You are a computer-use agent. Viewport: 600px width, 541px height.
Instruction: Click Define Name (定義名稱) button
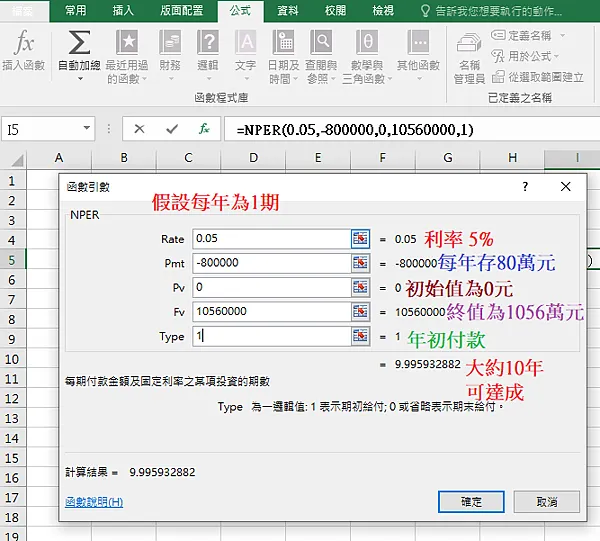[x=522, y=36]
